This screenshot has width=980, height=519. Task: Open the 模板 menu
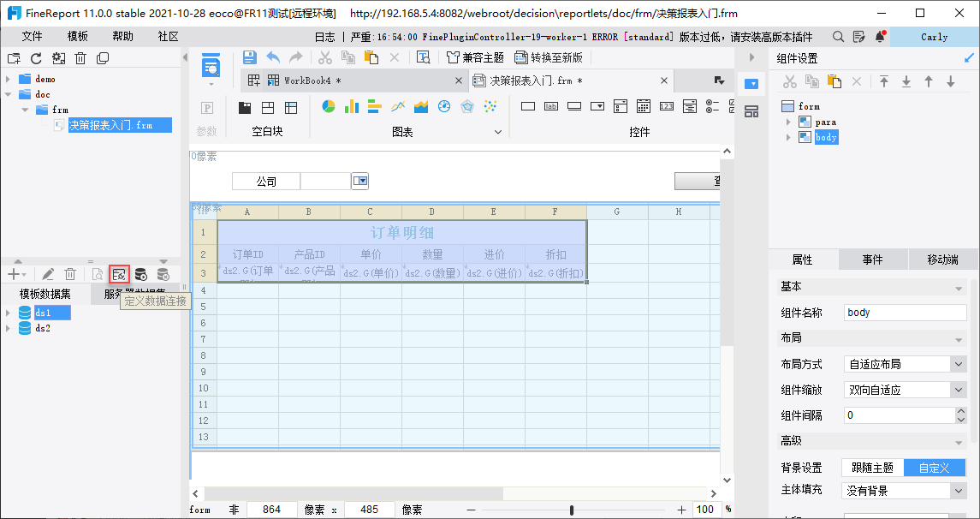coord(78,37)
